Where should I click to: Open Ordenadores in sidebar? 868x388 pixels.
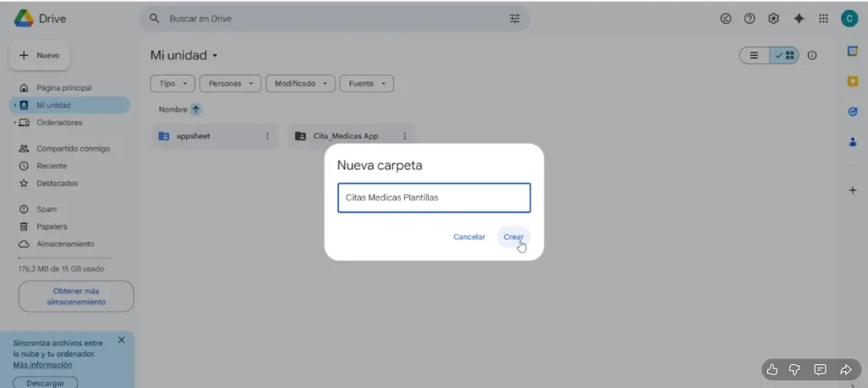tap(59, 122)
